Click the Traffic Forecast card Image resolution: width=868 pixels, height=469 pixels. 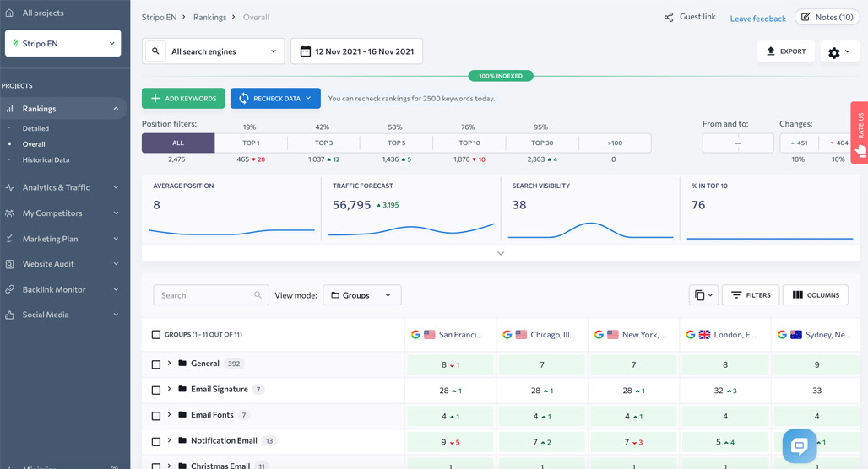click(x=411, y=208)
